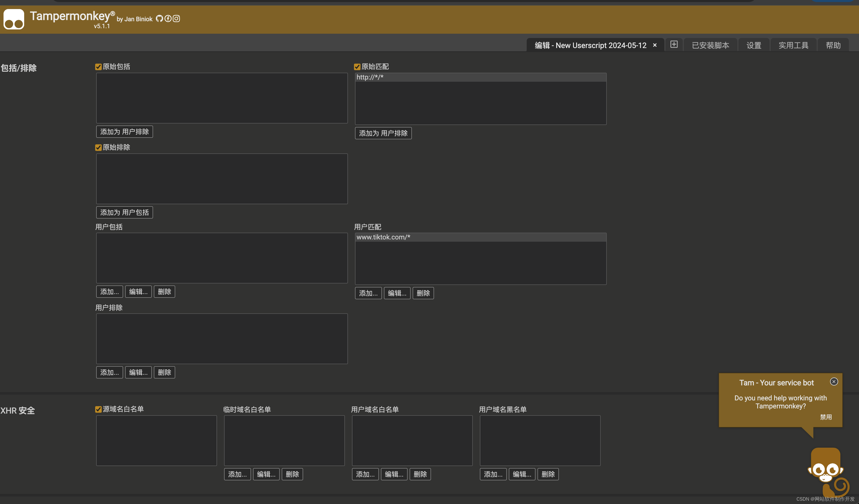Click 禁用 link in bot popup
Image resolution: width=859 pixels, height=504 pixels.
click(x=826, y=417)
